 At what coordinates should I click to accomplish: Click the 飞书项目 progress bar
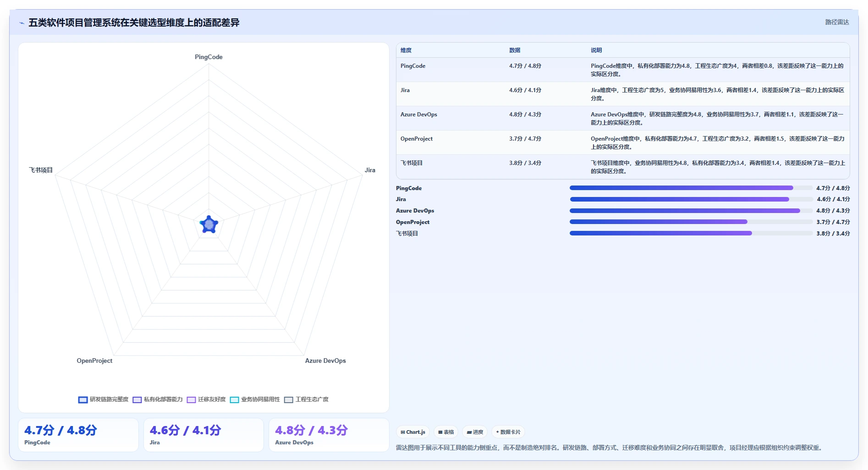click(x=691, y=233)
